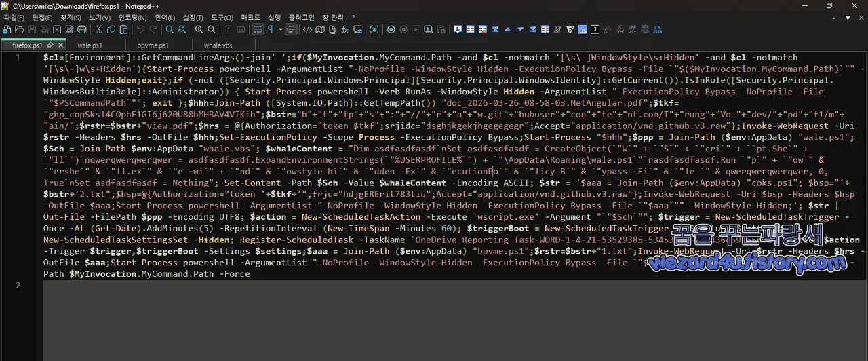Click the Save All icon
868x361 pixels.
point(44,30)
